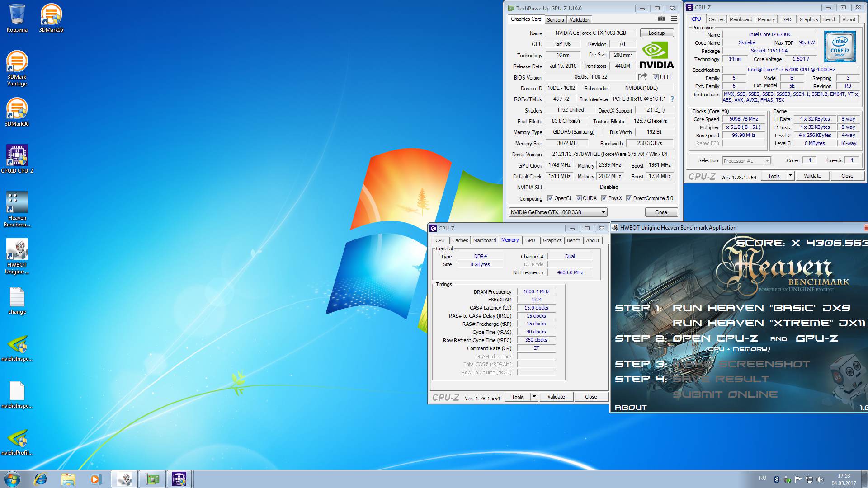The image size is (868, 488).
Task: Open the Recycle Bin desktop icon
Action: tap(17, 19)
